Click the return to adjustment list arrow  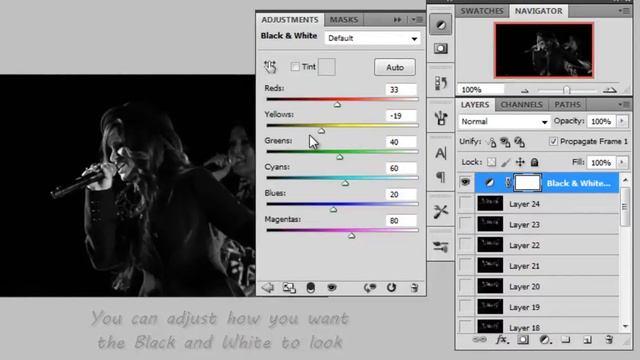(x=268, y=287)
